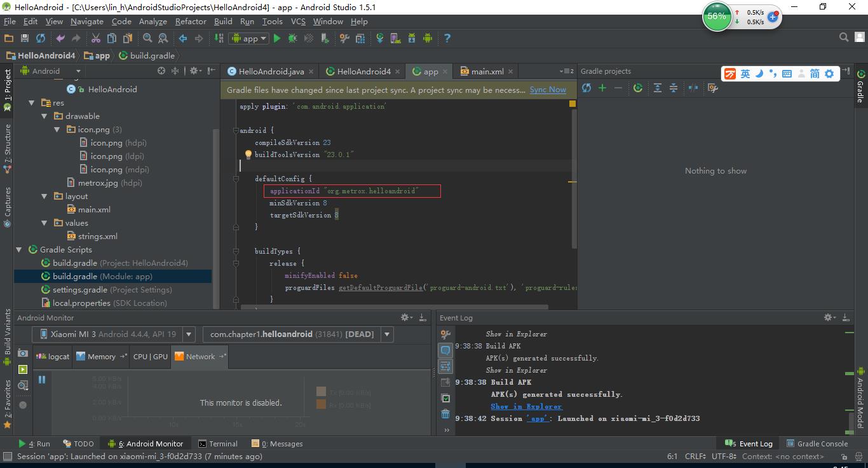The height and width of the screenshot is (468, 868).
Task: Click the Rx legend color swatch
Action: pos(321,404)
